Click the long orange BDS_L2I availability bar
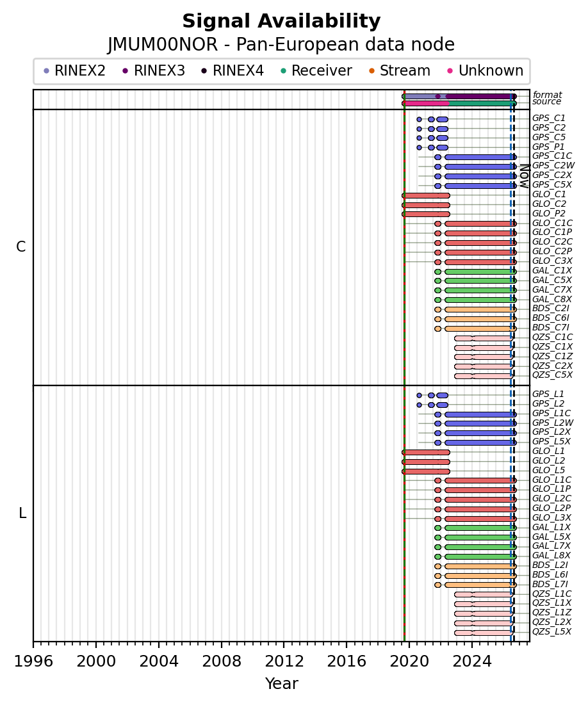 coord(480,567)
